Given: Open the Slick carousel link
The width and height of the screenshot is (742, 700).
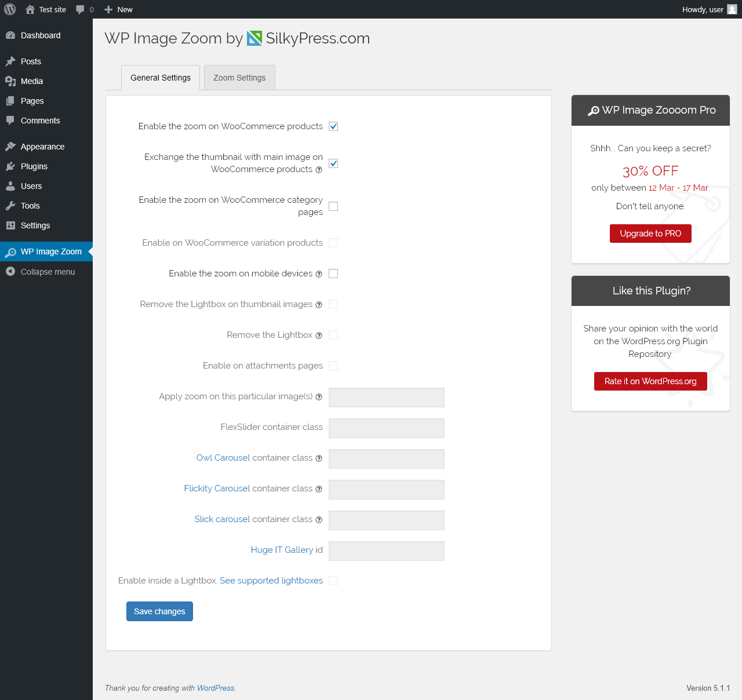Looking at the screenshot, I should click(x=223, y=519).
